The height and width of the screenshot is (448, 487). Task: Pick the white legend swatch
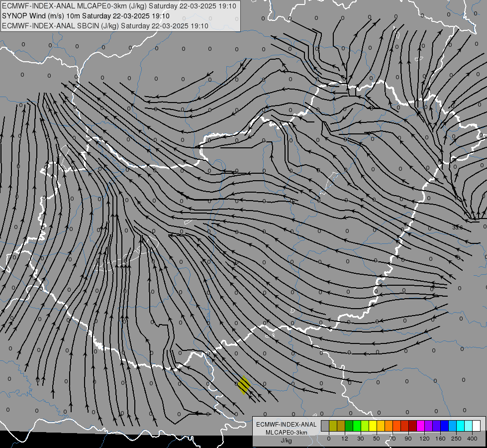click(x=477, y=426)
